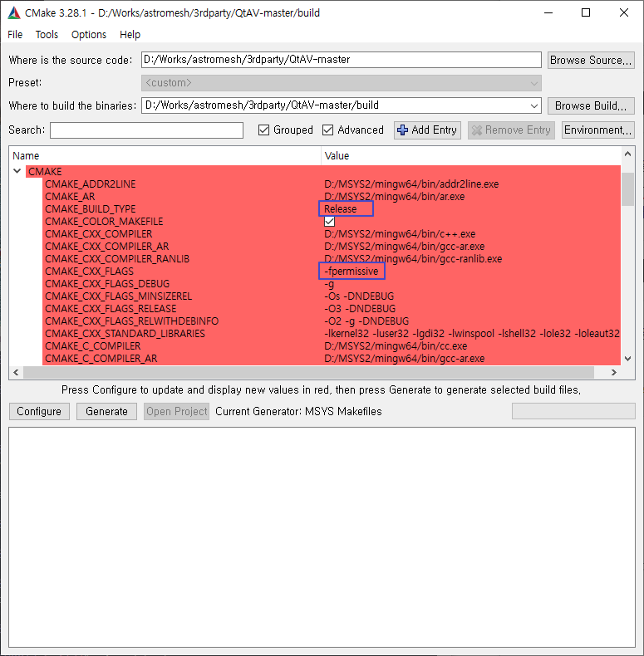Click inside the output log pane
The image size is (644, 656).
pos(322,537)
